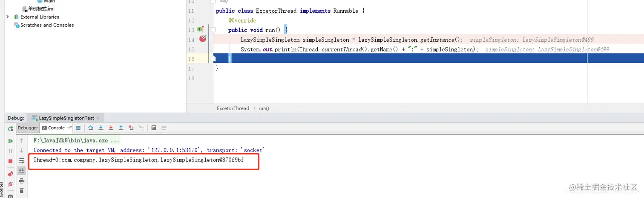Switch to the Debugger tab

click(28, 127)
